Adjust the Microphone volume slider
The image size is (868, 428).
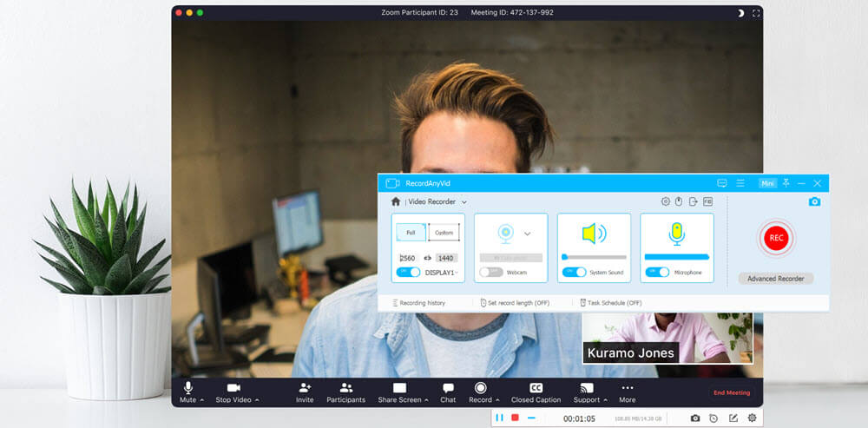coord(677,257)
